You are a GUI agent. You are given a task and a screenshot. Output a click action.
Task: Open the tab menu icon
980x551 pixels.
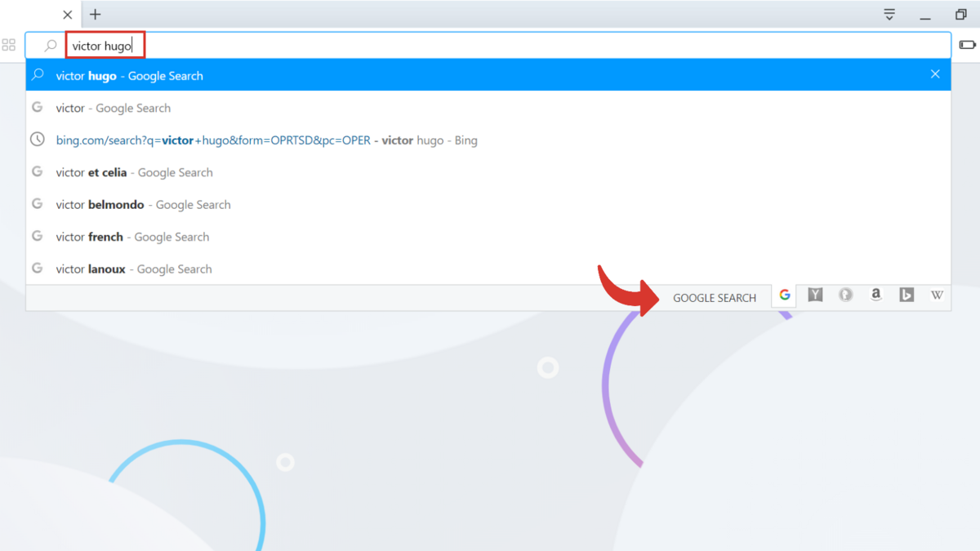(x=889, y=15)
